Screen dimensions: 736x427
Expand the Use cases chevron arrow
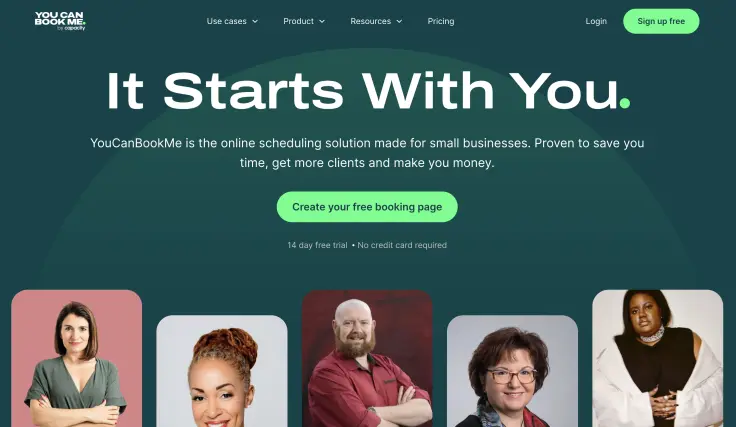coord(255,21)
